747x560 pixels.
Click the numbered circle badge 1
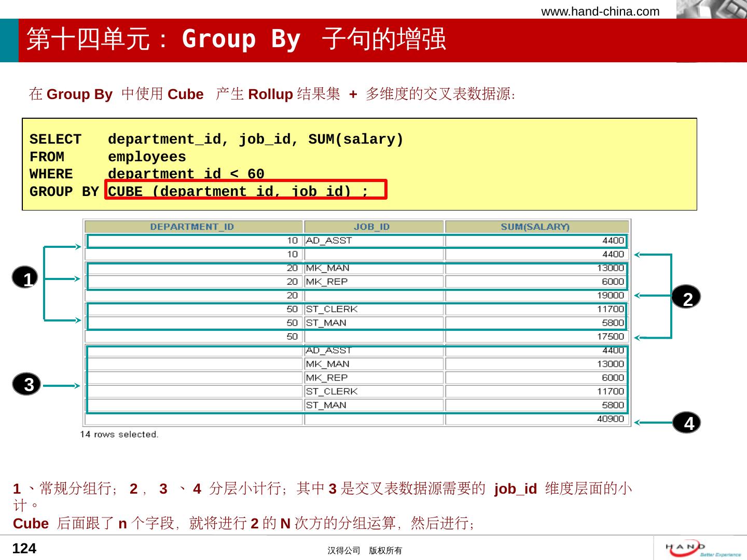tap(25, 278)
